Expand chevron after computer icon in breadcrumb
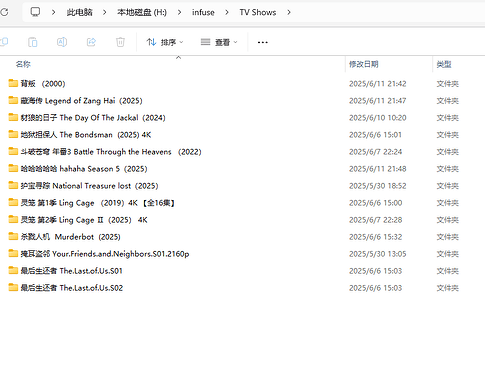Screen dimensions: 485x375 53,12
